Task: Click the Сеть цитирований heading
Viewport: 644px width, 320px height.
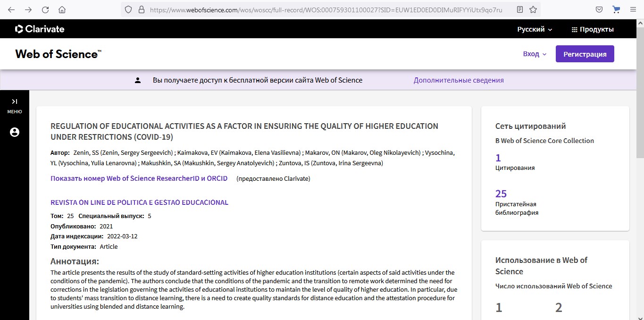Action: pos(531,126)
